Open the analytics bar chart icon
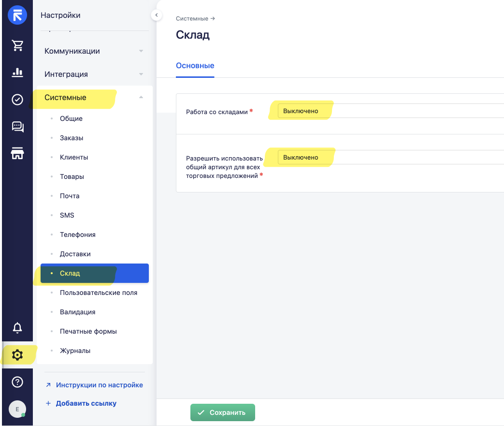 17,73
